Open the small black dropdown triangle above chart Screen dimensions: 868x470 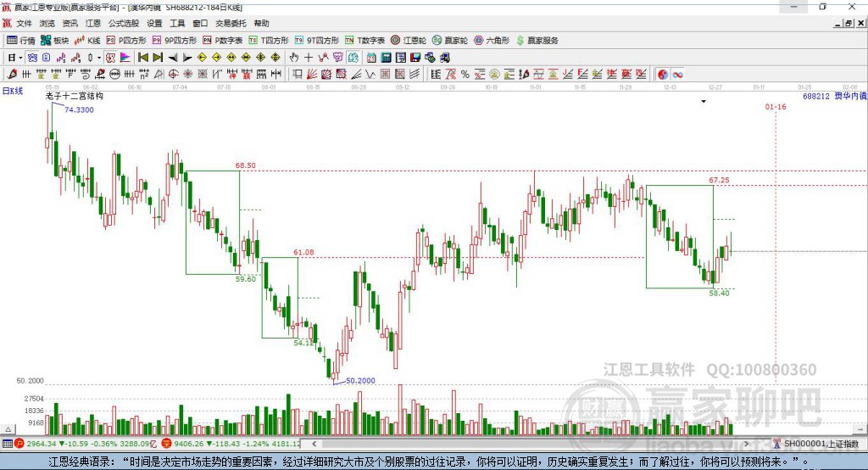pos(704,102)
